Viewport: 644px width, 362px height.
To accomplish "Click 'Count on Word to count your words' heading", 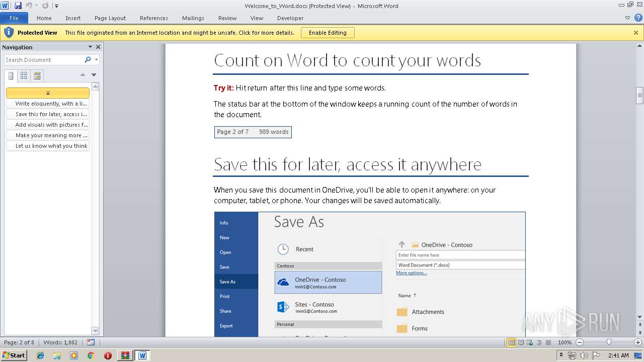I will point(347,60).
